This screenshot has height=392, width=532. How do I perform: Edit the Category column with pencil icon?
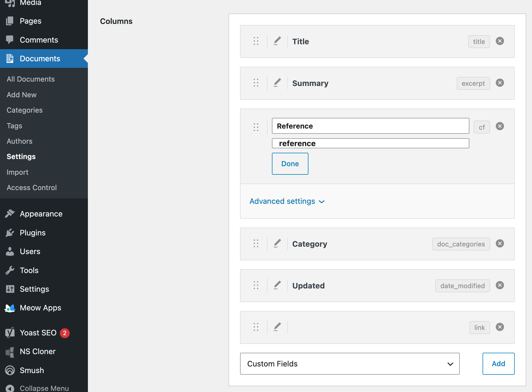click(277, 243)
